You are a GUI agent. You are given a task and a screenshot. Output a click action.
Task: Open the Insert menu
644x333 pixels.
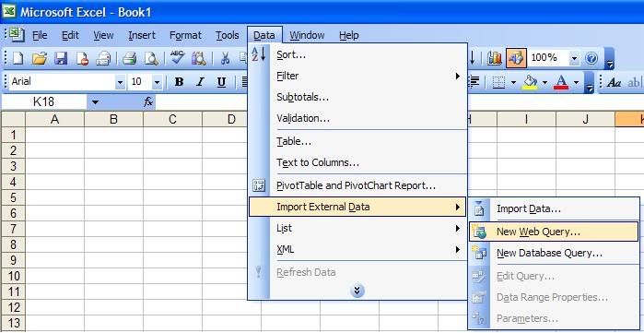click(142, 35)
